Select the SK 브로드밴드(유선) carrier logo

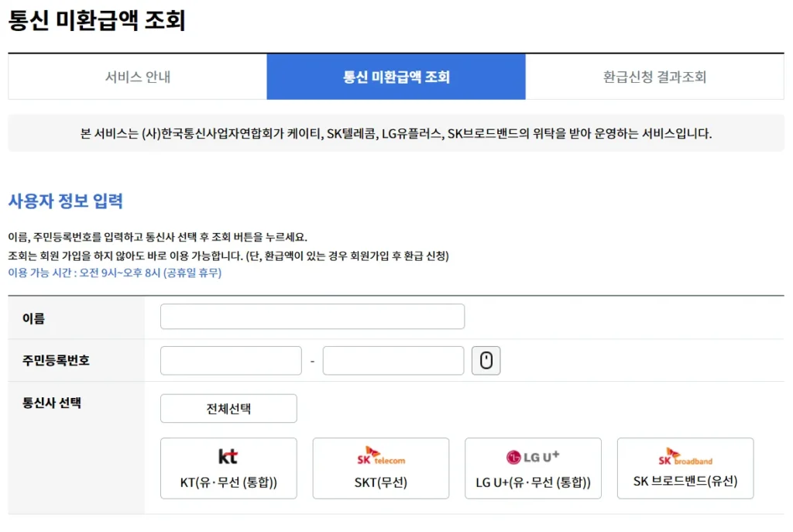[685, 468]
